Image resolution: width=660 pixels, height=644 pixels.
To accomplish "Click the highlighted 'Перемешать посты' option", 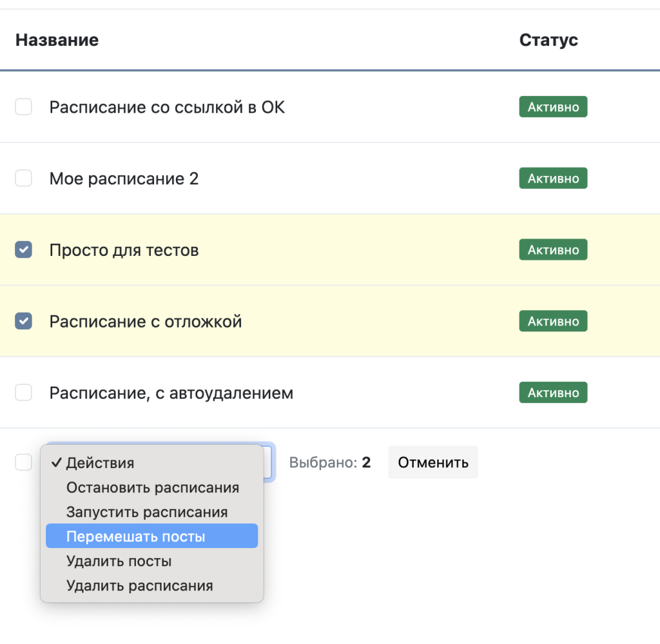I will [135, 536].
